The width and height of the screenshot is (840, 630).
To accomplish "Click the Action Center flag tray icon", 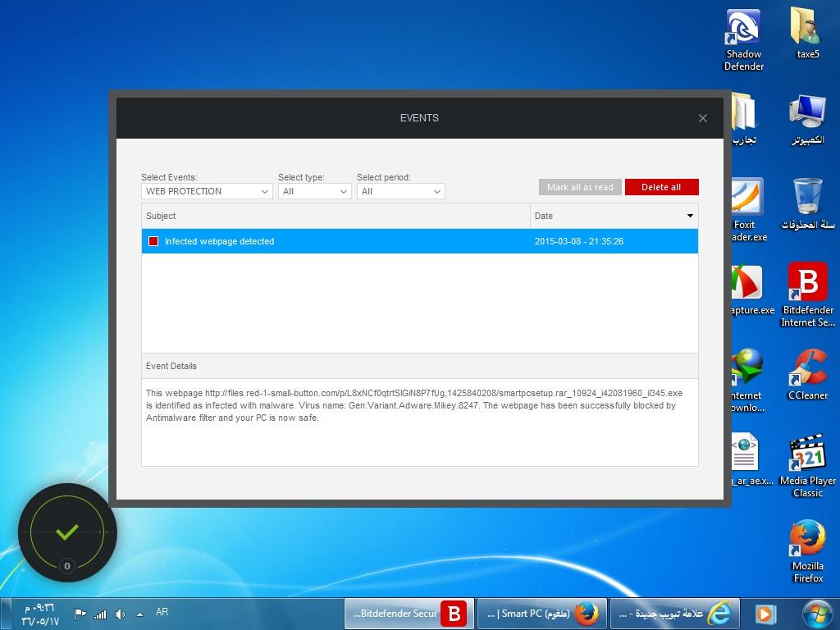I will point(80,614).
